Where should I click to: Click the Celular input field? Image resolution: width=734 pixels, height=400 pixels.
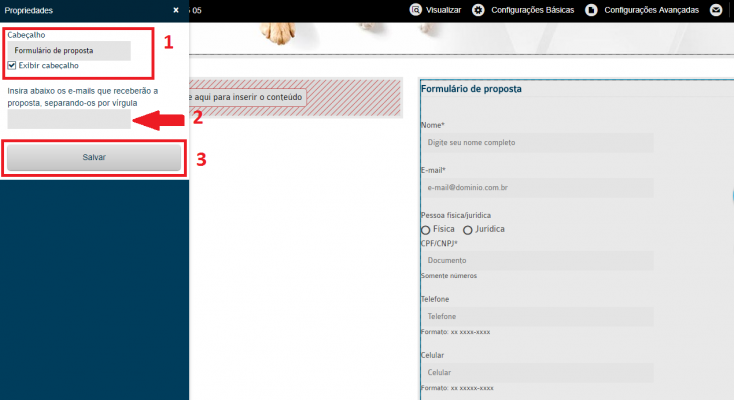[537, 372]
